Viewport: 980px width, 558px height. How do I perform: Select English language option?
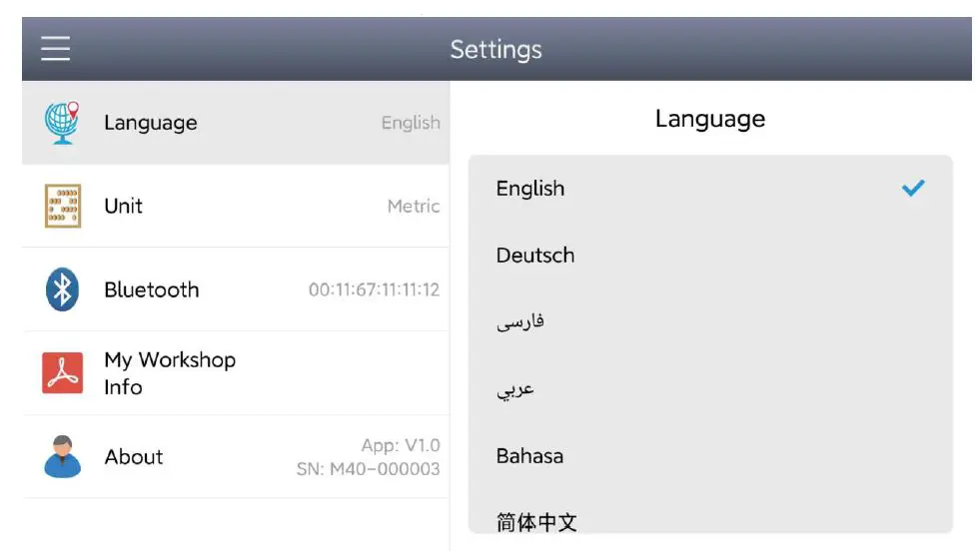coord(530,189)
